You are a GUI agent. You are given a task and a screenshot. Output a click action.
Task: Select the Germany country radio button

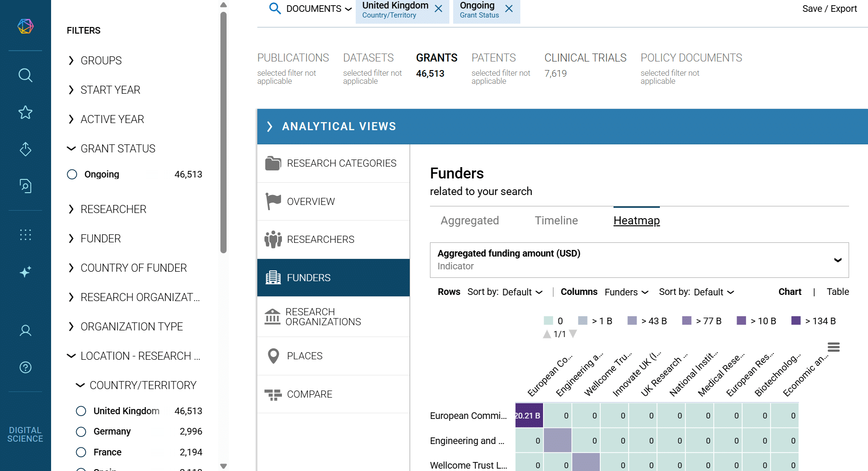tap(81, 432)
